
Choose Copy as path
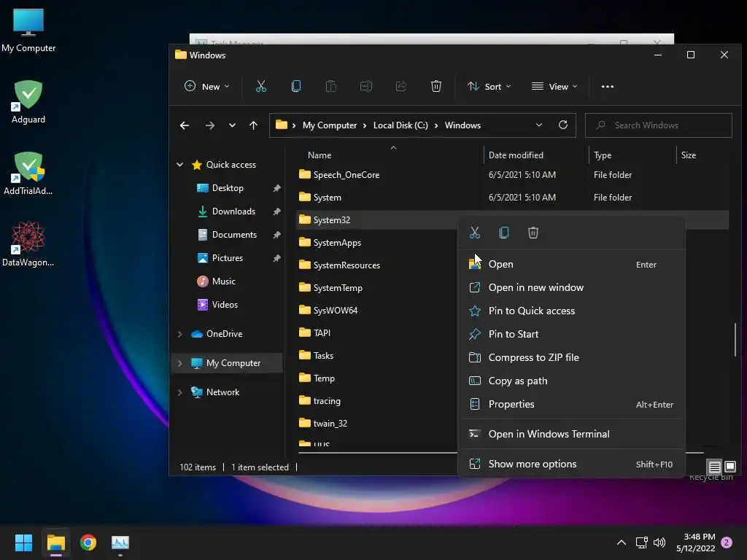click(571, 381)
